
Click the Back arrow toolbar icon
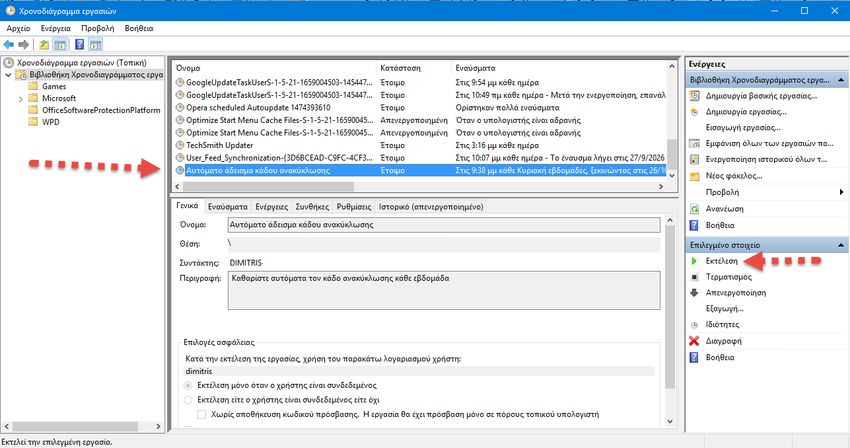(x=9, y=44)
